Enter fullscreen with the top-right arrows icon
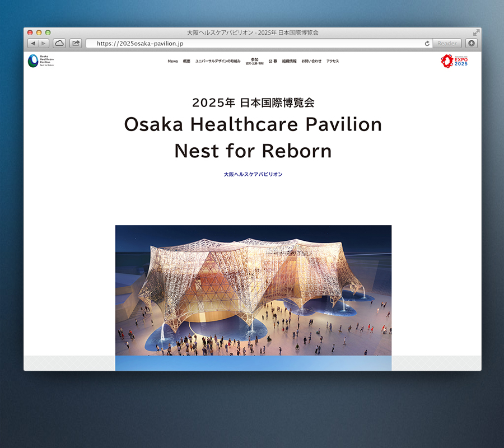Image resolution: width=504 pixels, height=448 pixels. click(x=476, y=32)
